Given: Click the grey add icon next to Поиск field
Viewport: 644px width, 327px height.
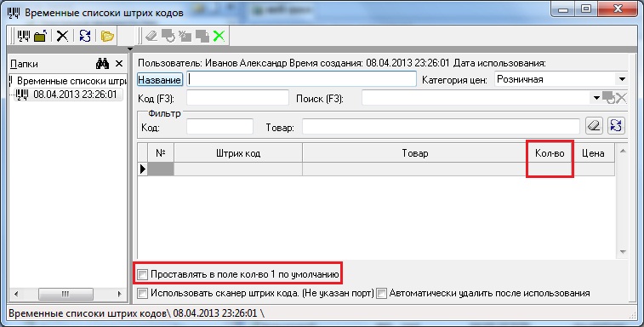Looking at the screenshot, I should coord(608,98).
